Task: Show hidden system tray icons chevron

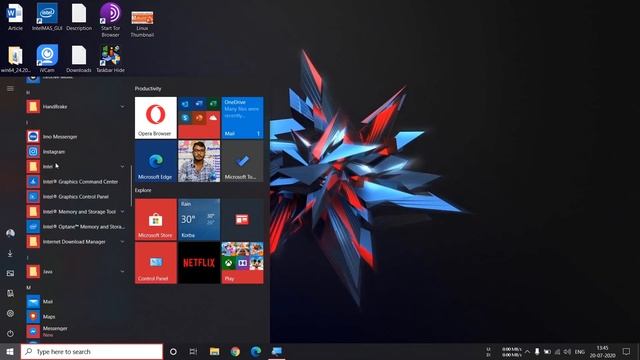Action: click(527, 351)
